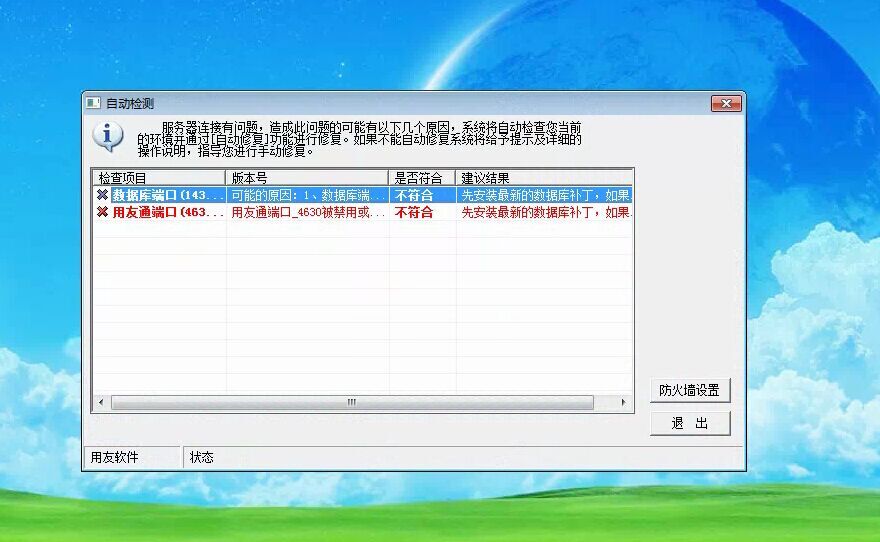Click the right arrow of horizontal scrollbar
This screenshot has height=542, width=880.
click(x=624, y=402)
